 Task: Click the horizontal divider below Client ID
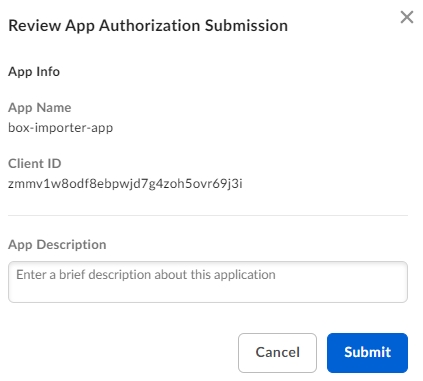pos(208,215)
